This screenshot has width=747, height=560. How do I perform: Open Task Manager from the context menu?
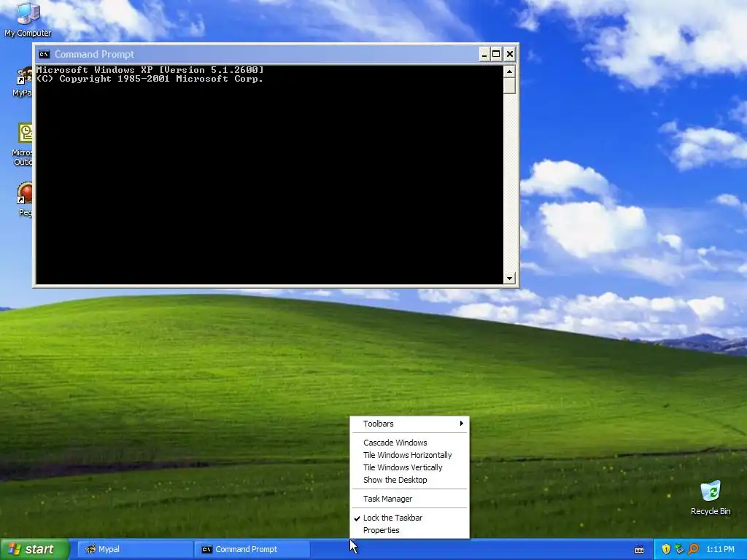[409, 499]
